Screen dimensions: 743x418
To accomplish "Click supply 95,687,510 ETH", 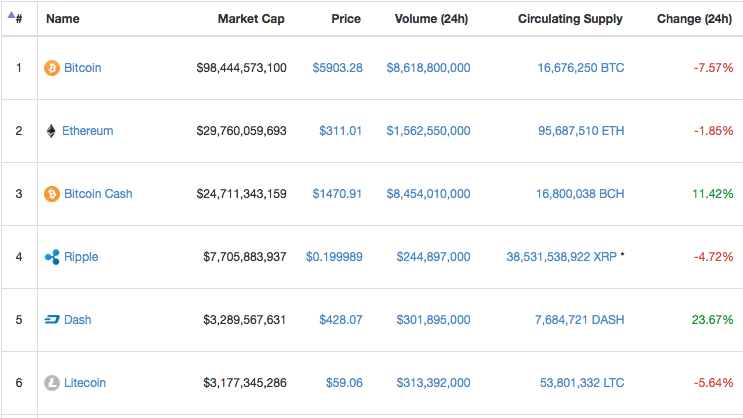I will pyautogui.click(x=581, y=131).
